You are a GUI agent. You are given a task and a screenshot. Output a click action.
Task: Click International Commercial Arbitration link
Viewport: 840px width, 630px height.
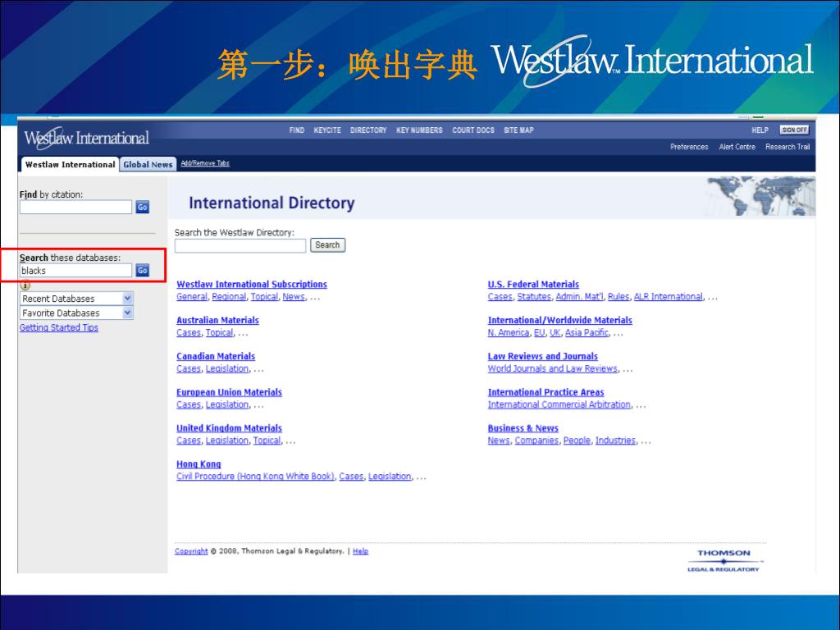coord(559,404)
